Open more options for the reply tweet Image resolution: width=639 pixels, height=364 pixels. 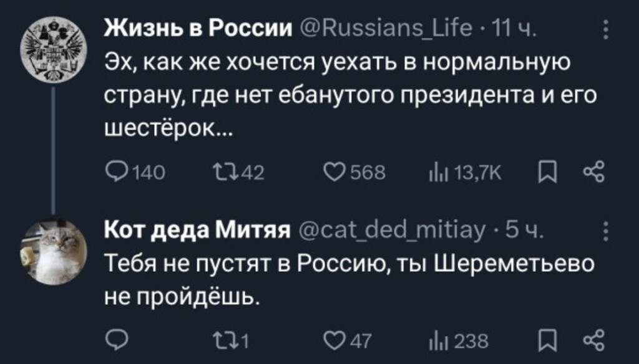[x=605, y=232]
